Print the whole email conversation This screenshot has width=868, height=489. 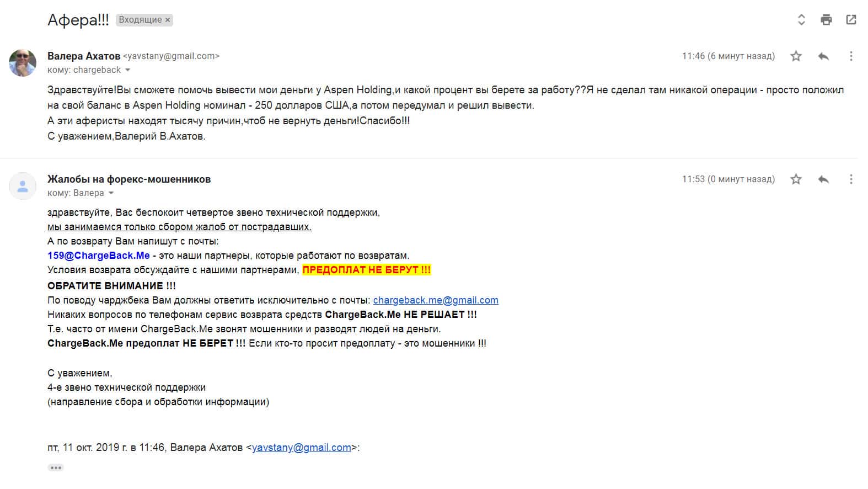click(x=826, y=20)
